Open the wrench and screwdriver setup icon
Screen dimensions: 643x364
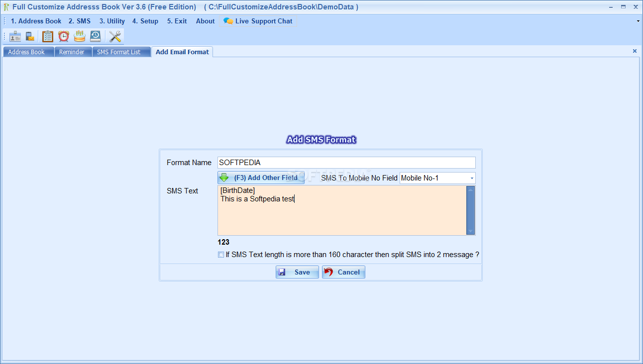click(115, 36)
